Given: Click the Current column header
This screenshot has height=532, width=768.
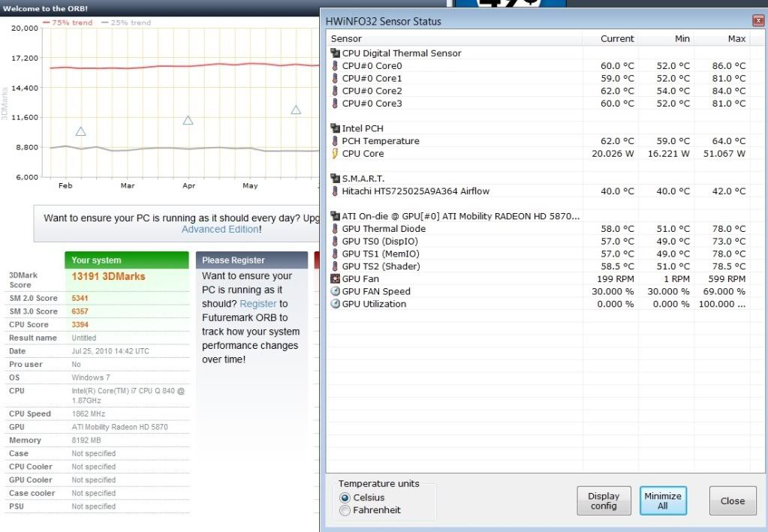Looking at the screenshot, I should [x=610, y=39].
